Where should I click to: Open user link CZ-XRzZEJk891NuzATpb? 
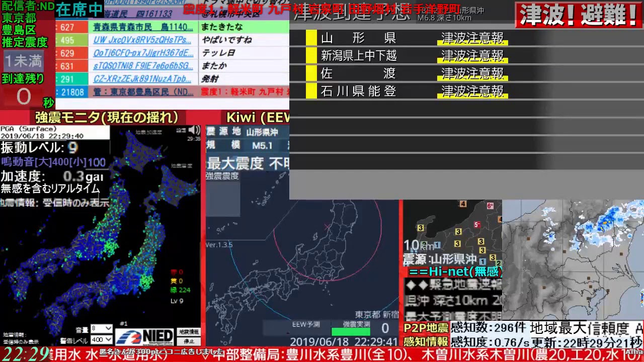tap(142, 79)
